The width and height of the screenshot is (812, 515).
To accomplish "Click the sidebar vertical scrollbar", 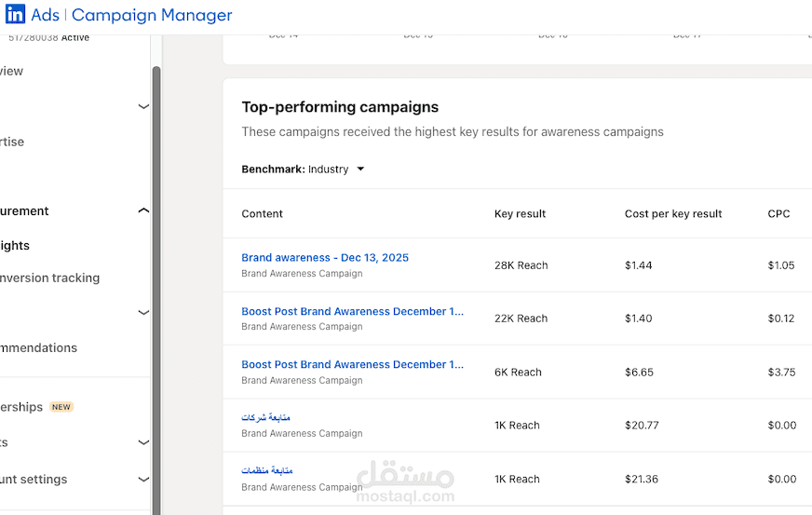I will coord(156,279).
